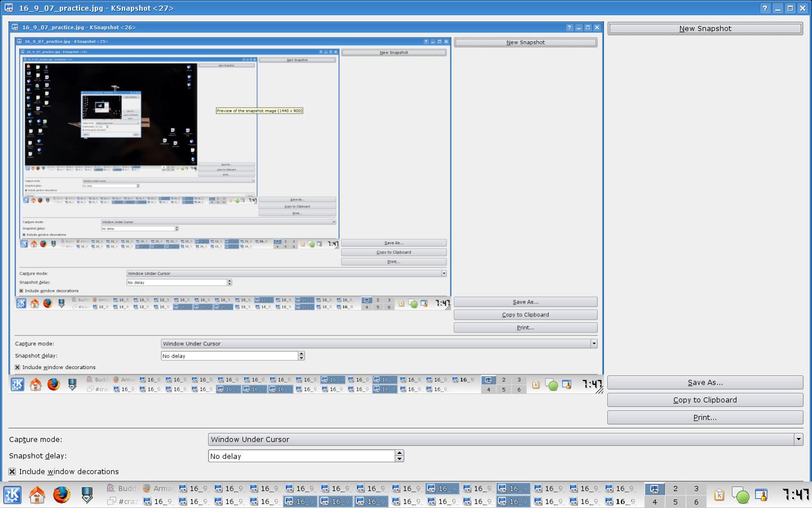
Task: Switch to the #craz taskbar entry
Action: pyautogui.click(x=122, y=501)
